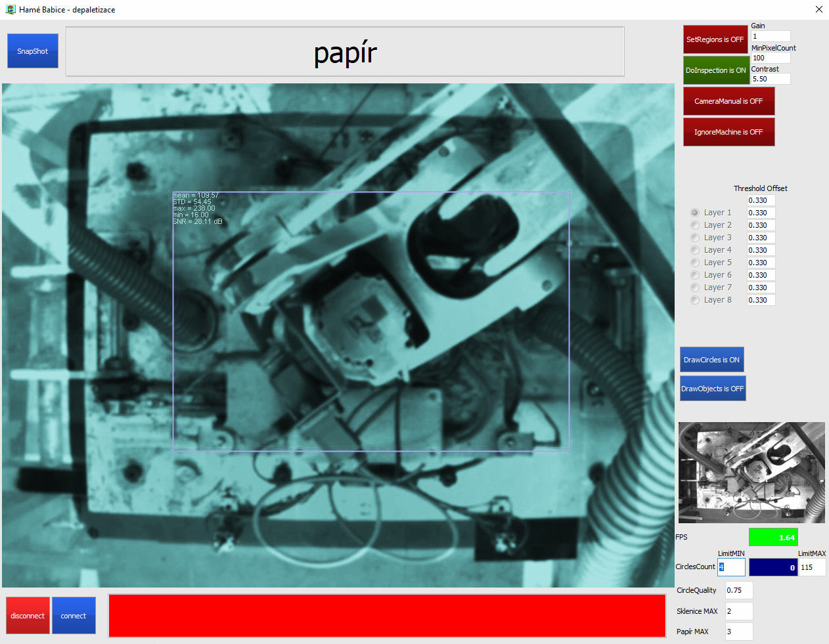Toggle DrawObjects is OFF button
Viewport: 829px width, 644px height.
tap(712, 389)
